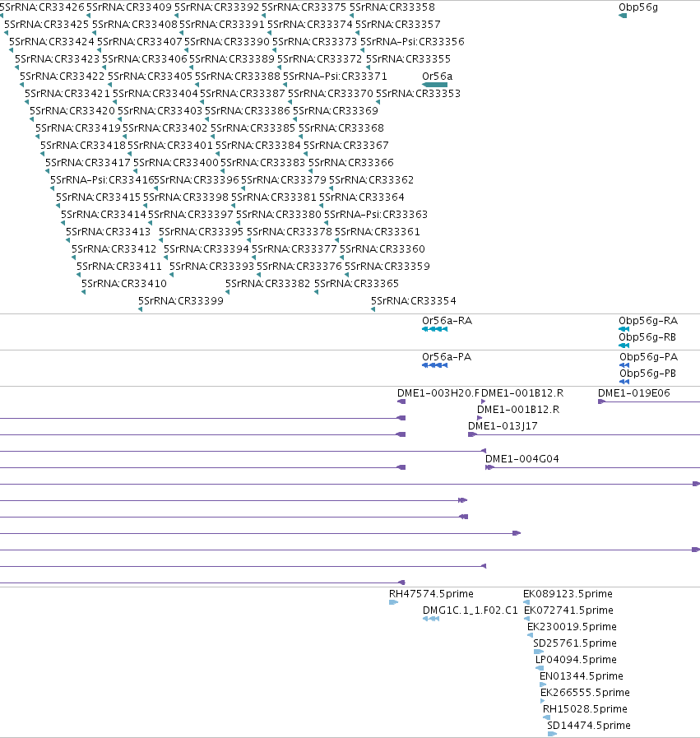This screenshot has height=738, width=700.
Task: Select the 5SrRNA-Psi:CR33371 label
Action: click(335, 77)
